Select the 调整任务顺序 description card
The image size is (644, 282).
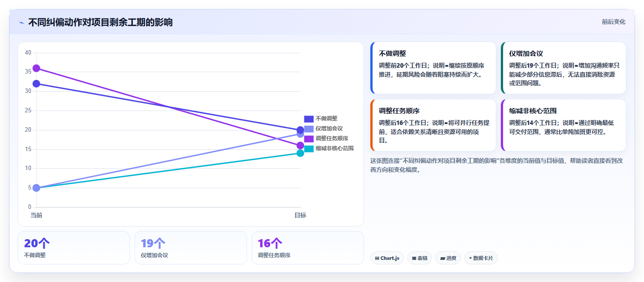(x=433, y=125)
